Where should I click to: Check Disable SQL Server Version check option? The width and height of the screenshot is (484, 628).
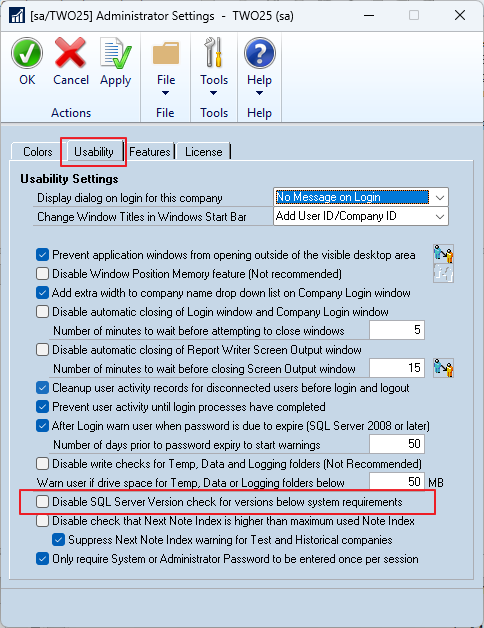(42, 502)
